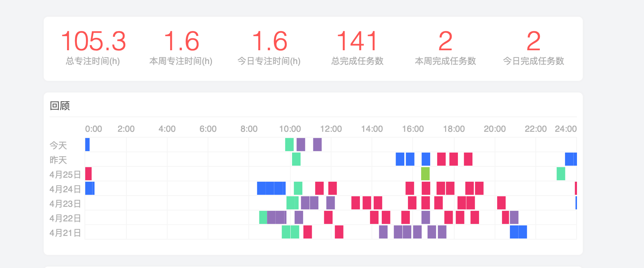The width and height of the screenshot is (644, 268).
Task: Select the green block in 4月24日 row
Action: pyautogui.click(x=298, y=188)
